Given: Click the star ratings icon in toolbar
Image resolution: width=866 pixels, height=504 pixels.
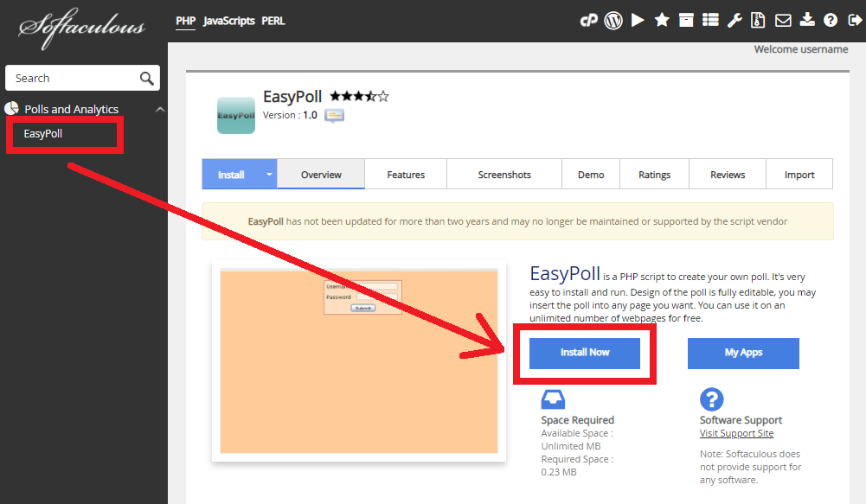Looking at the screenshot, I should (662, 20).
